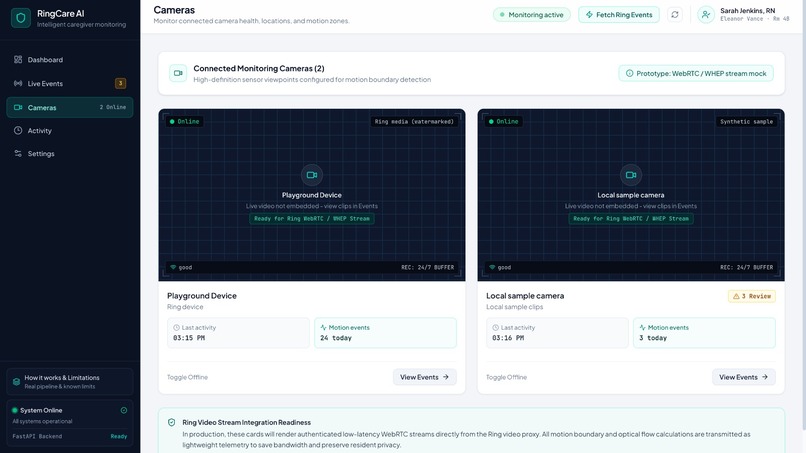Click the good signal icon on Local sample camera

(492, 267)
